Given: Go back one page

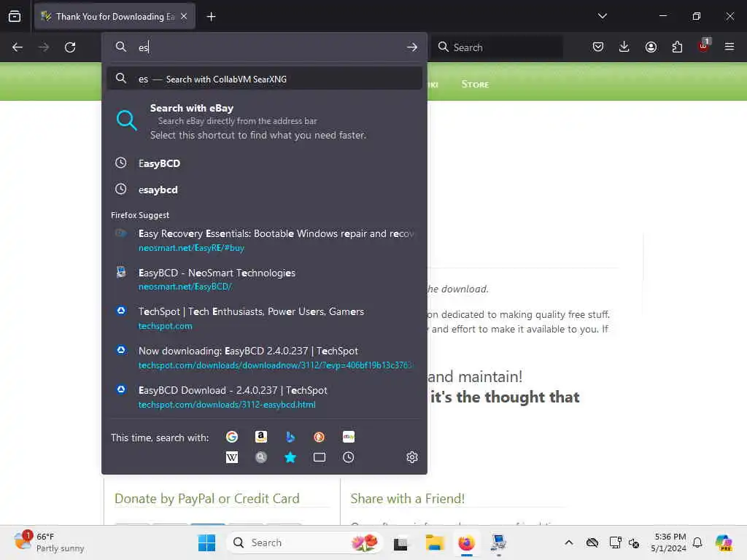Looking at the screenshot, I should click(x=18, y=47).
